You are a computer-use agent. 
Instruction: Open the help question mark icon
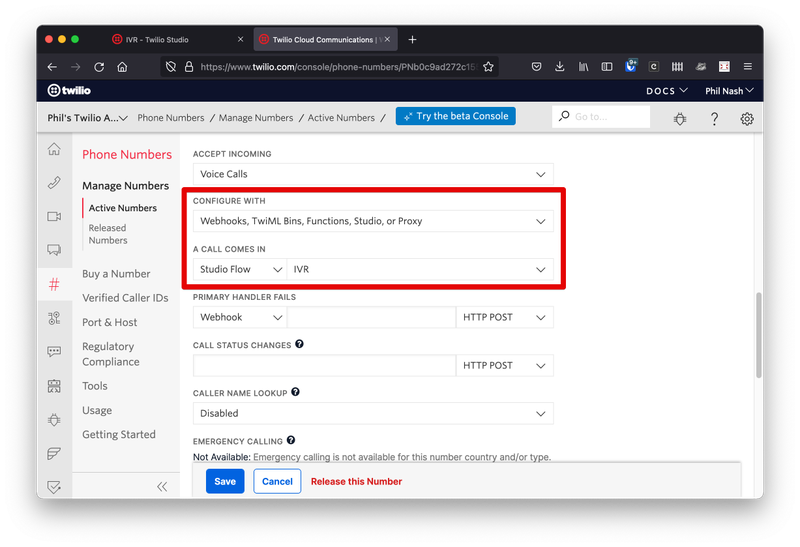tap(714, 119)
